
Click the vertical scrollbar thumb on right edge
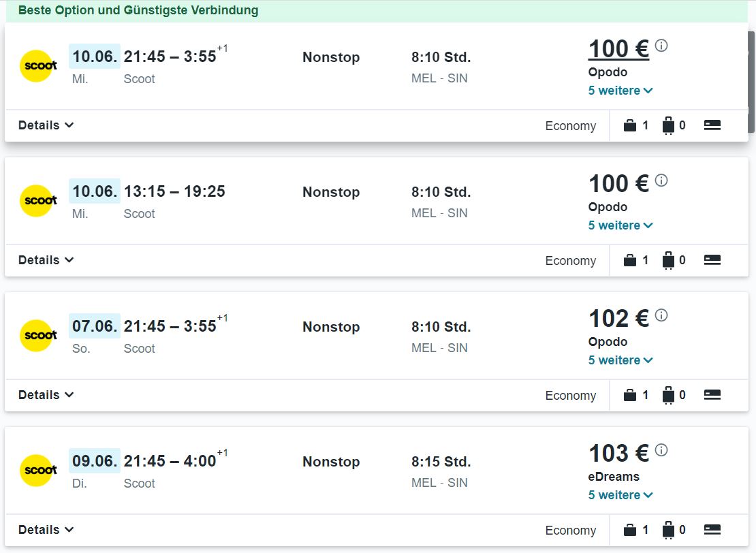click(751, 82)
